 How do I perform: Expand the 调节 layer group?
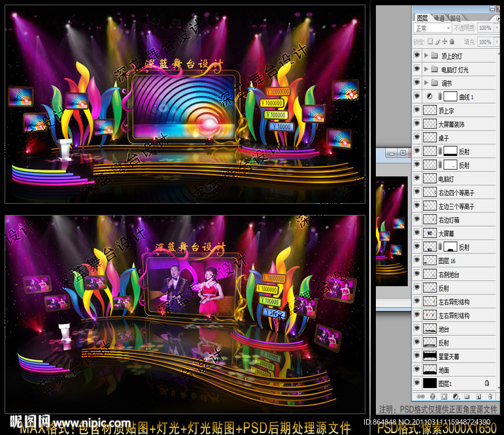pos(426,83)
